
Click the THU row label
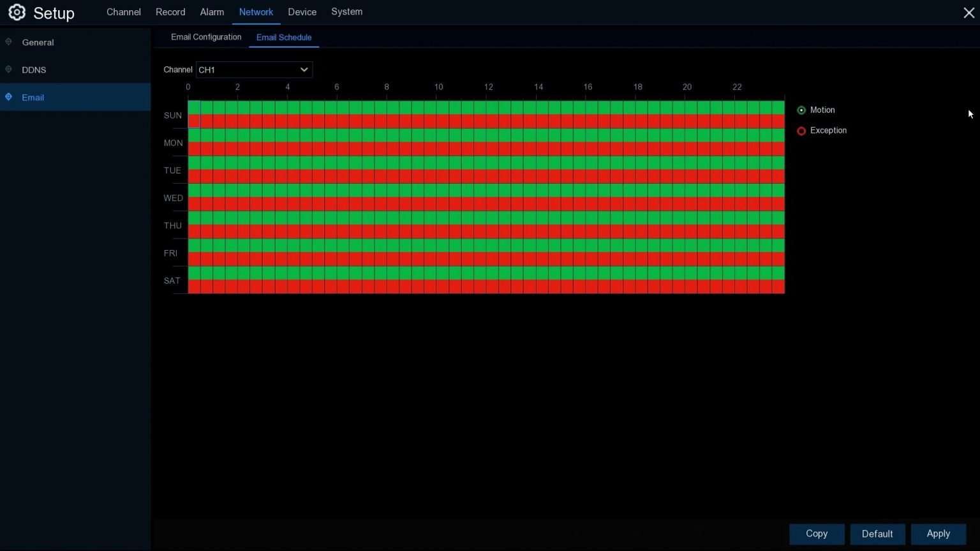172,225
